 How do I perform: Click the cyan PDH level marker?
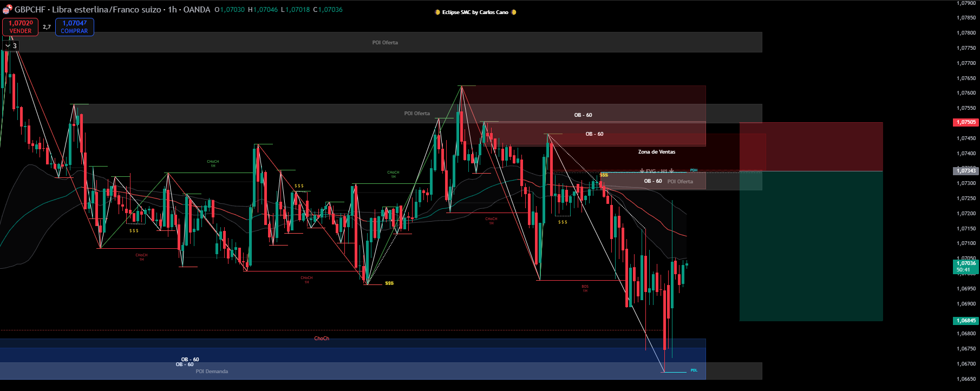[694, 170]
